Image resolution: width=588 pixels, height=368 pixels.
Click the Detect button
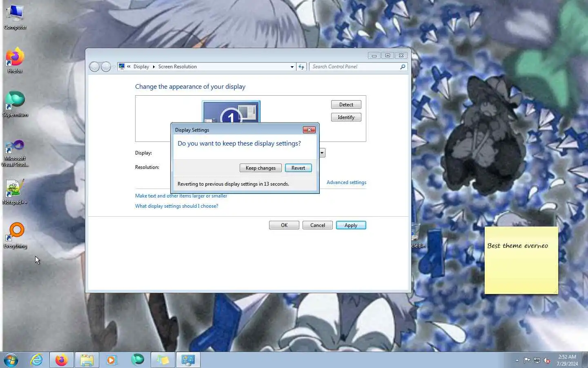(x=346, y=105)
